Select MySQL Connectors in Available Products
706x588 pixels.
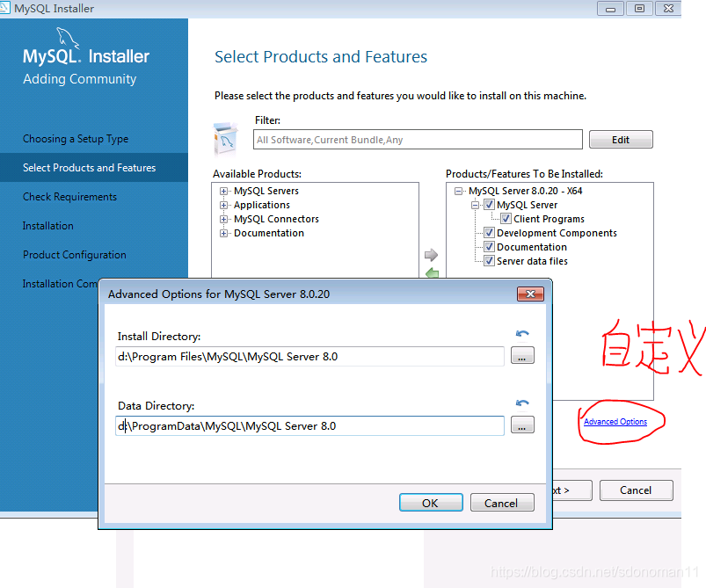pyautogui.click(x=276, y=219)
